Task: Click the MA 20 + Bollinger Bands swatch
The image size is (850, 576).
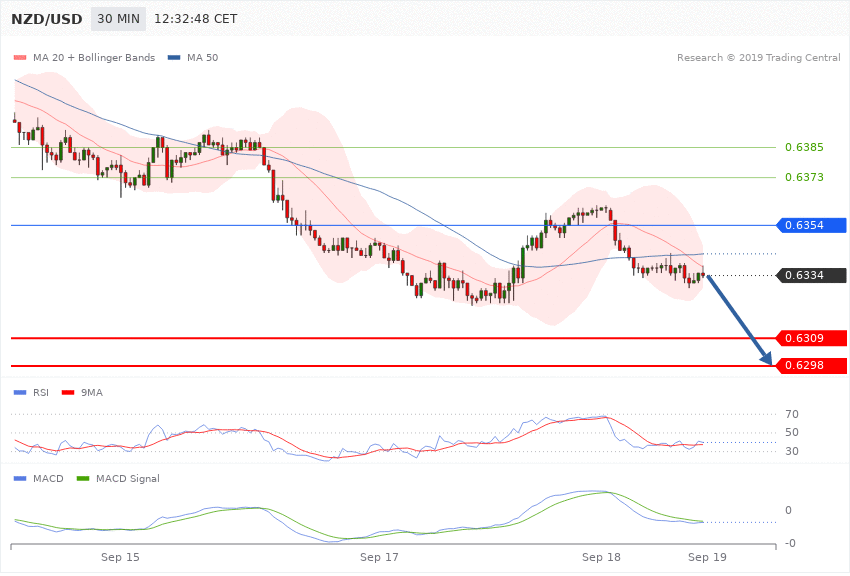Action: point(20,57)
